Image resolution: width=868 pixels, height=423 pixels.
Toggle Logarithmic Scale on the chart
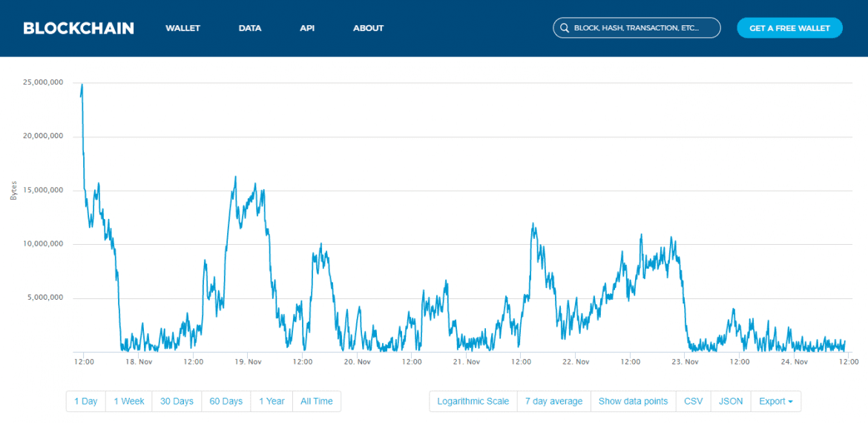click(x=473, y=401)
